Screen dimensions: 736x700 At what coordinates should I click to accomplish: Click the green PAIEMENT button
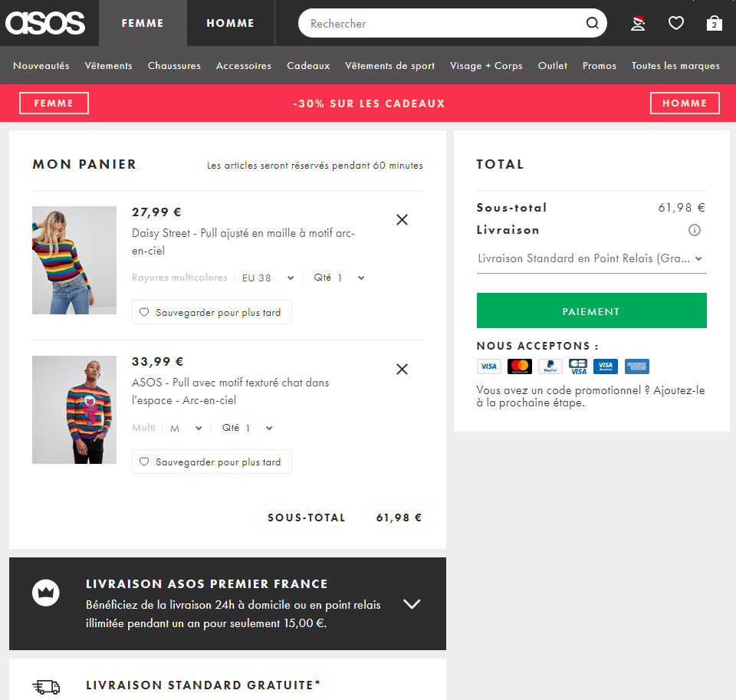point(591,311)
